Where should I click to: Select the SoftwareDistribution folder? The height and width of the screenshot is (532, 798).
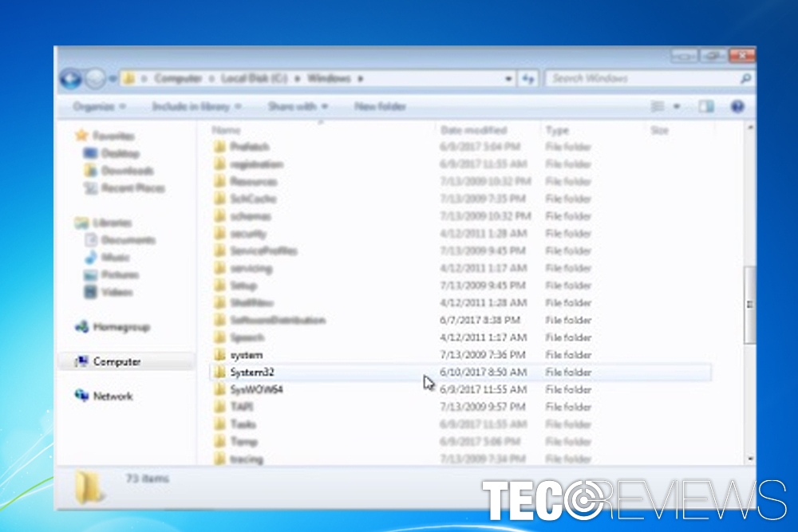tap(278, 320)
